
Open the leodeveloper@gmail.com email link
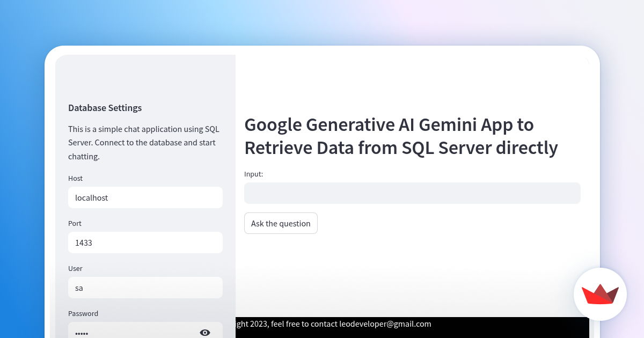385,324
